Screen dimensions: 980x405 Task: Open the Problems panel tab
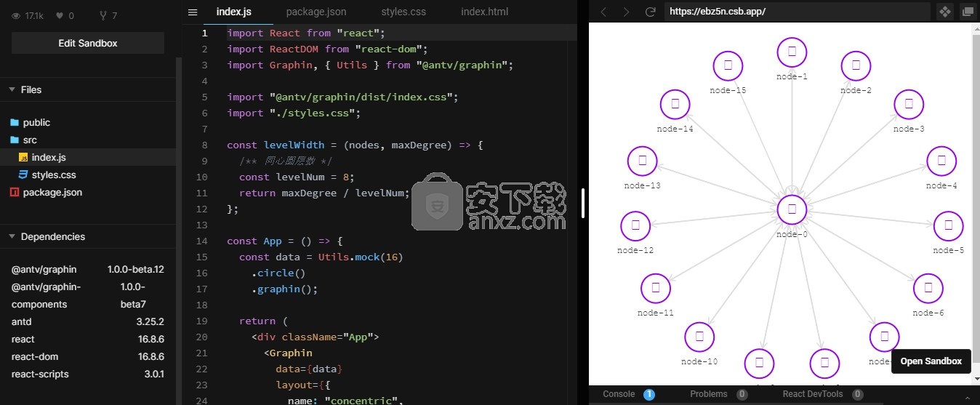[709, 394]
